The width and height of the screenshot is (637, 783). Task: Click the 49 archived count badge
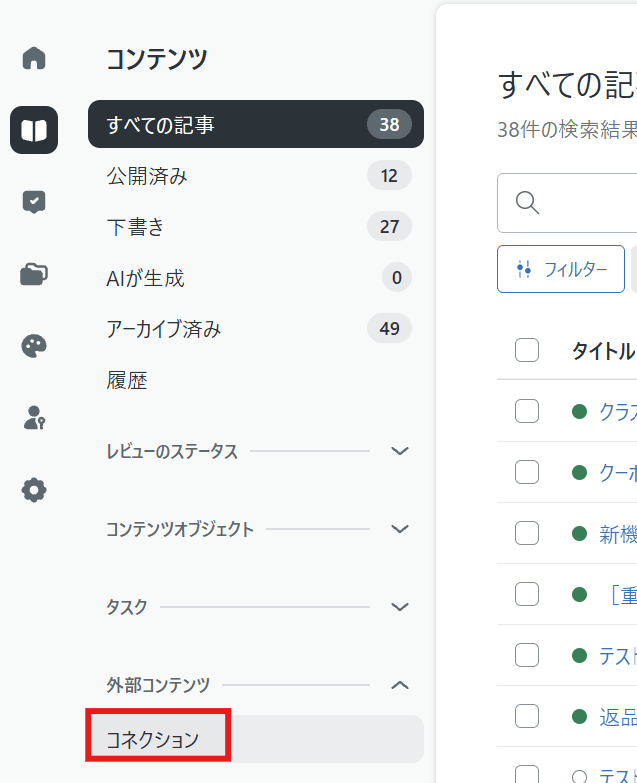(x=389, y=329)
